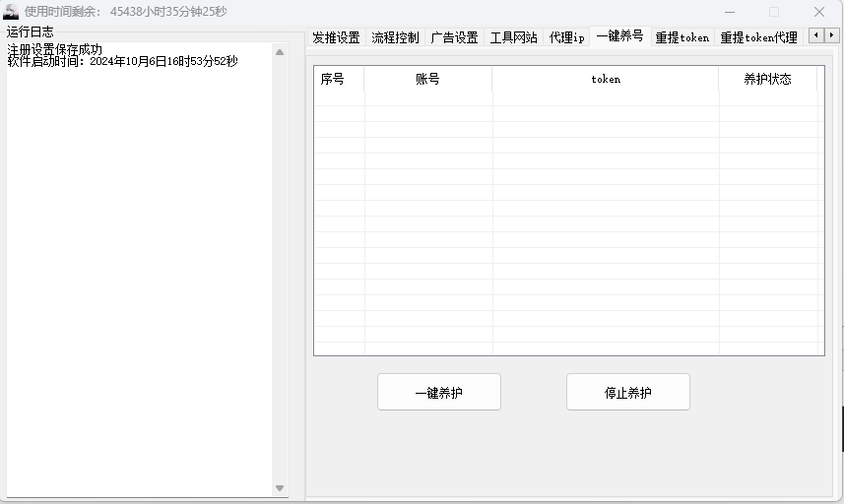The width and height of the screenshot is (844, 504).
Task: Open the 发推设置 tab
Action: pyautogui.click(x=336, y=37)
